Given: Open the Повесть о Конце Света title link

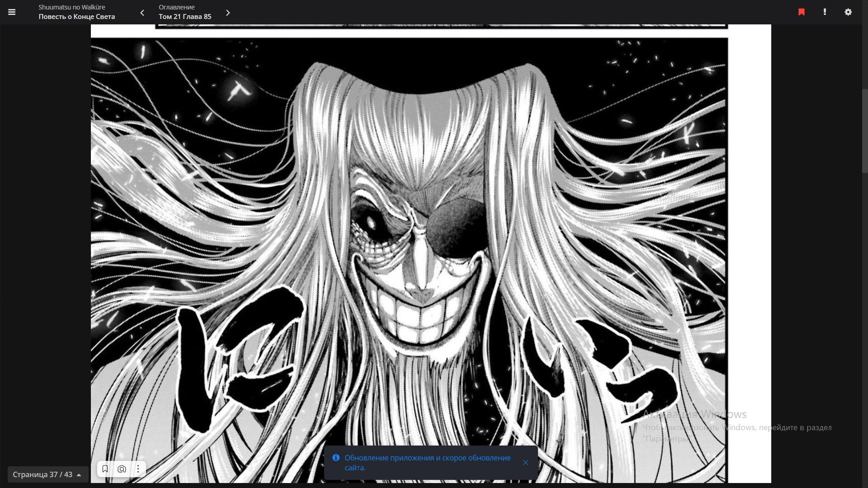Looking at the screenshot, I should click(77, 17).
